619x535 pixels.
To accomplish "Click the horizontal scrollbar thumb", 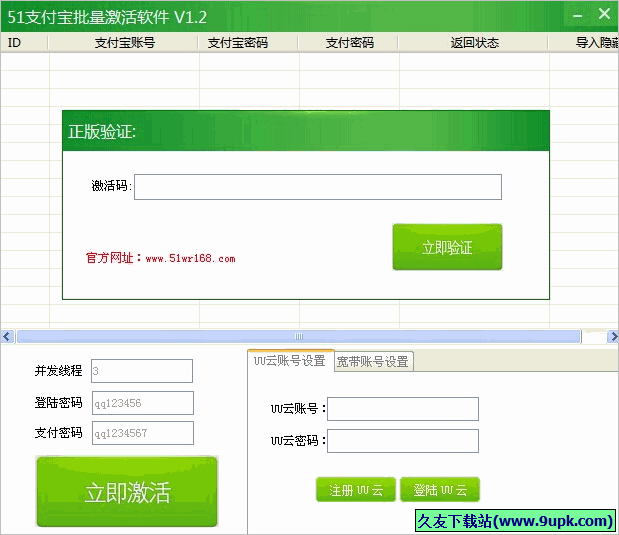I will point(298,336).
